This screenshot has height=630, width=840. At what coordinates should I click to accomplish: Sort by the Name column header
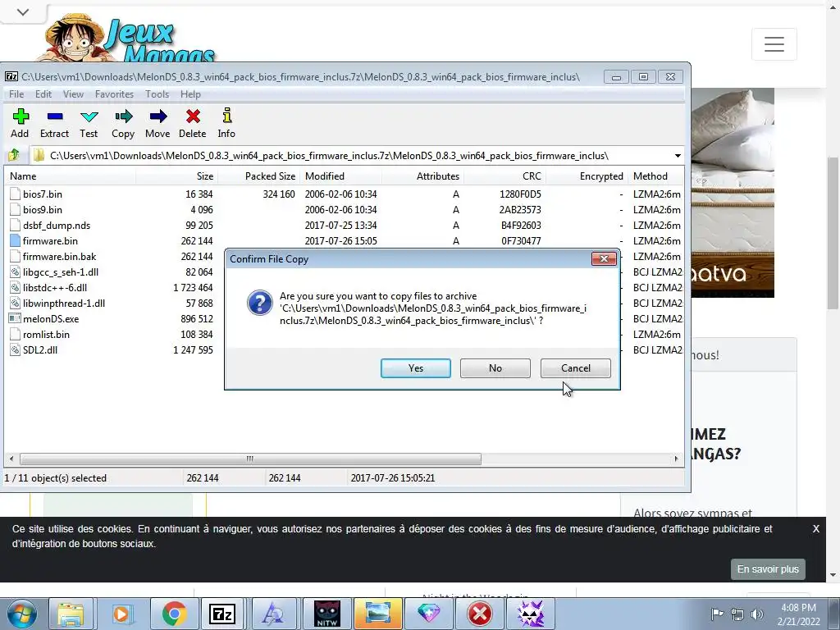coord(71,176)
